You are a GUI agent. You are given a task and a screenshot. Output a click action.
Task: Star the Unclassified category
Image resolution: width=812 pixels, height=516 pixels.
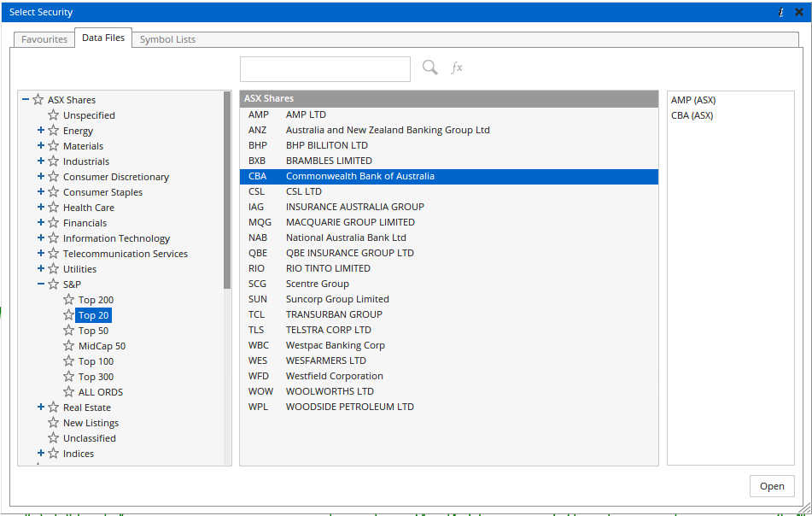click(53, 437)
